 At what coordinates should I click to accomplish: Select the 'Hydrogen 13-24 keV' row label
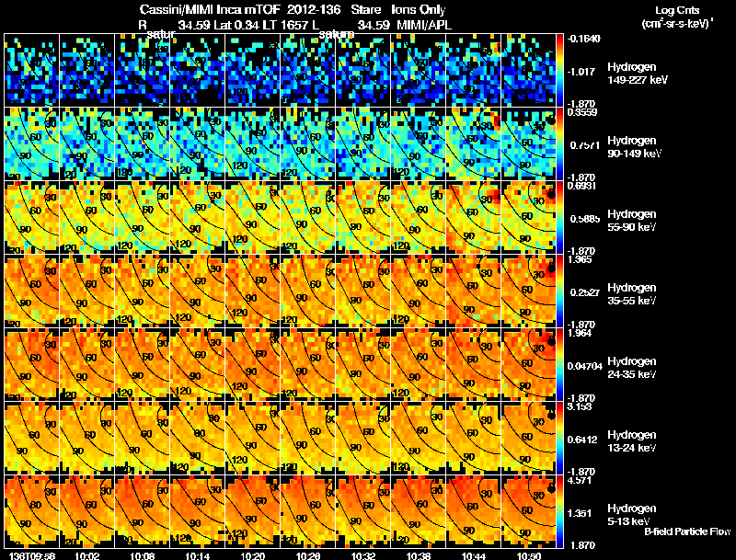(x=631, y=441)
